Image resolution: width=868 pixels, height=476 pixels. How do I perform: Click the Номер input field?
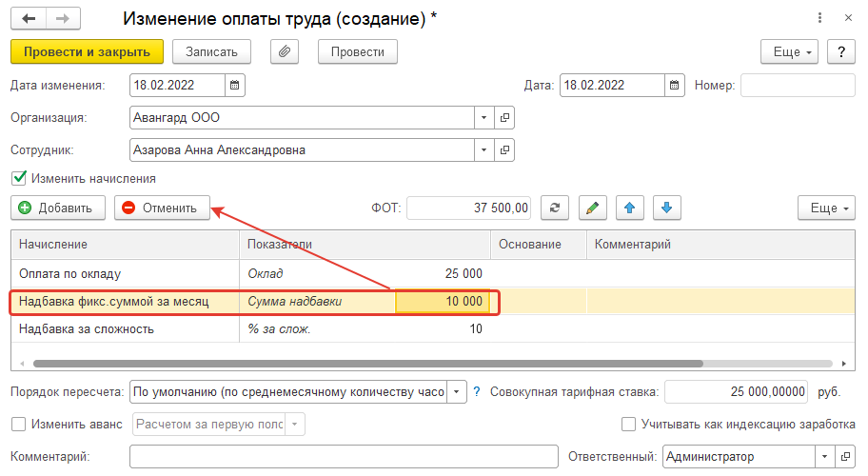(x=798, y=86)
